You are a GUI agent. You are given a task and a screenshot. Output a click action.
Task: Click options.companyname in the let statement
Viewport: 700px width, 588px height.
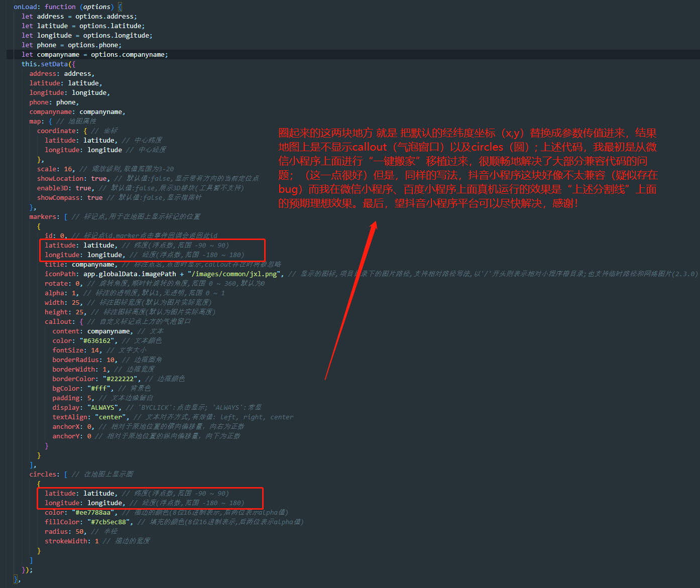(x=129, y=55)
